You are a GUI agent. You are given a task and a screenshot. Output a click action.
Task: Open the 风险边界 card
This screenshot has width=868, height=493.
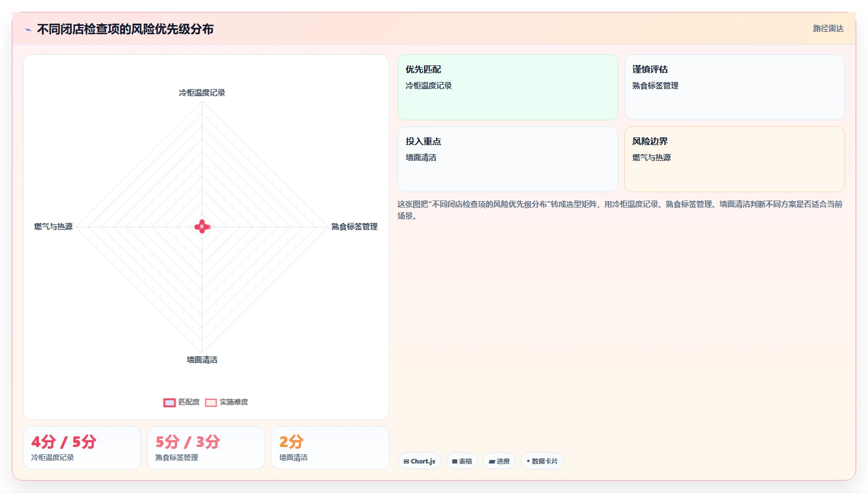[735, 159]
